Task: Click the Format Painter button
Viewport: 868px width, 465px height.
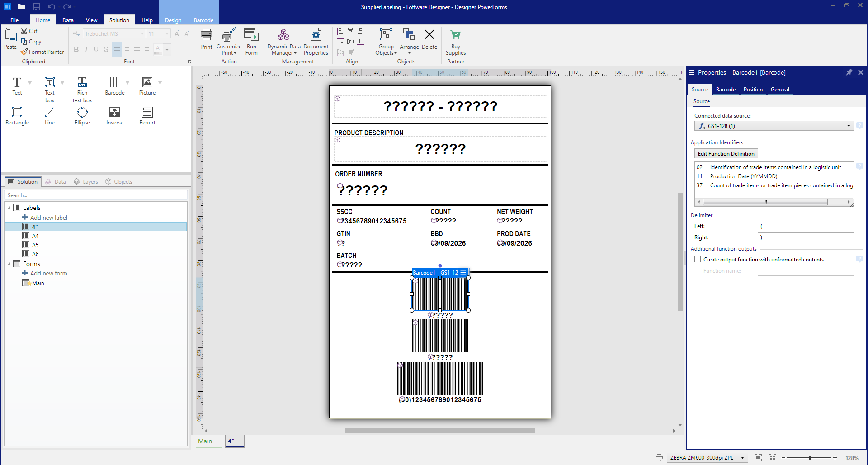Action: click(42, 52)
